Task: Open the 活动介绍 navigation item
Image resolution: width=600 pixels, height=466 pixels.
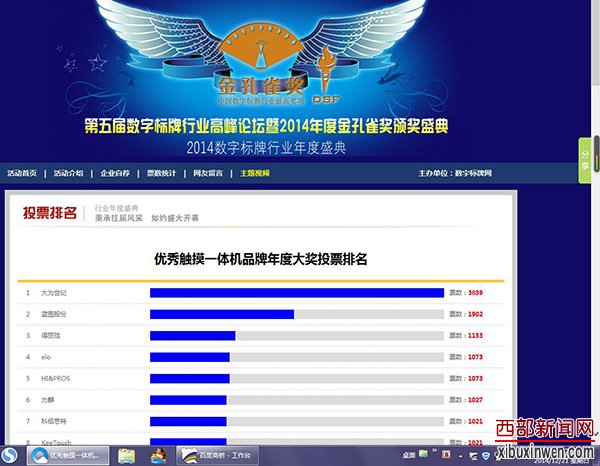Action: (69, 173)
